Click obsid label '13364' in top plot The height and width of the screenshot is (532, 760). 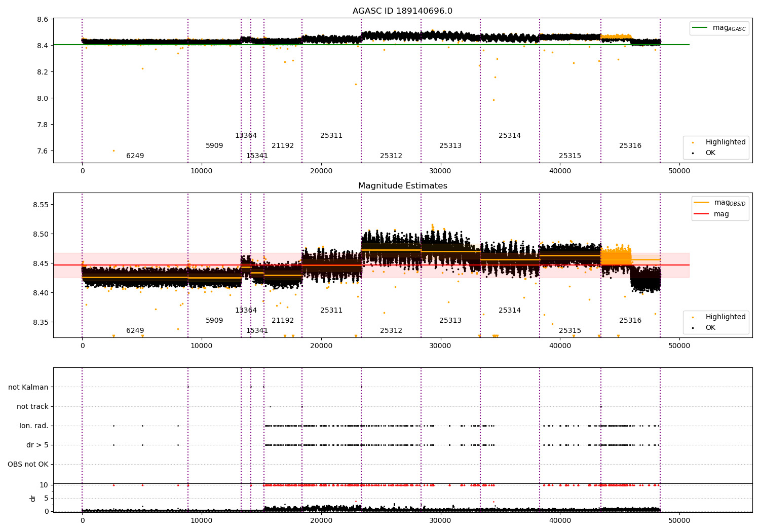(x=246, y=136)
